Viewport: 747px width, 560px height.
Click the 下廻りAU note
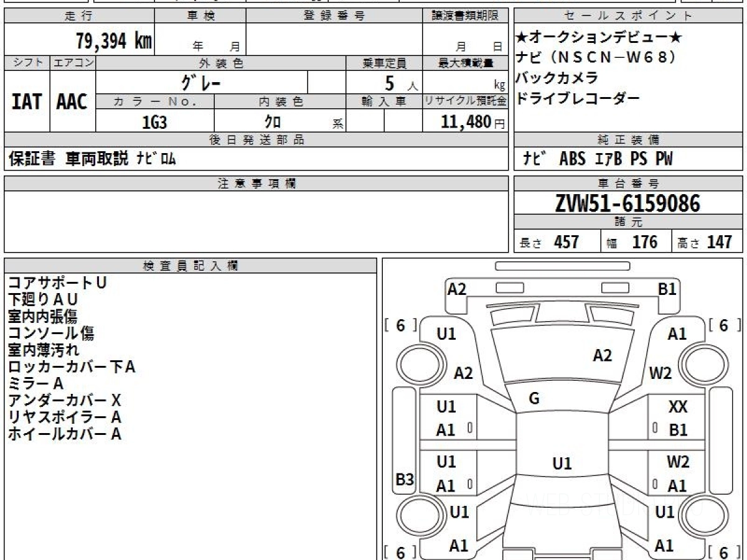[x=43, y=299]
